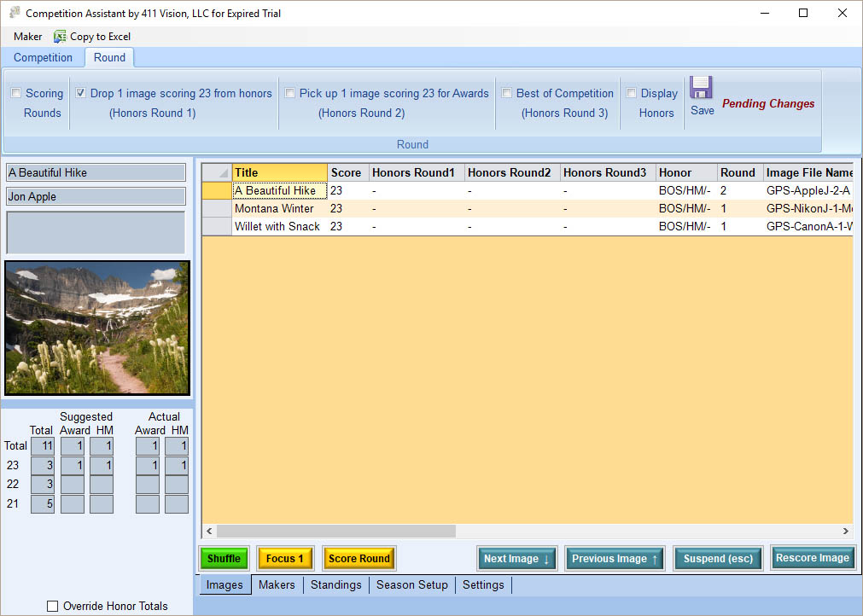Screen dimensions: 863x616
Task: Click the green Shuffle button
Action: [x=224, y=559]
